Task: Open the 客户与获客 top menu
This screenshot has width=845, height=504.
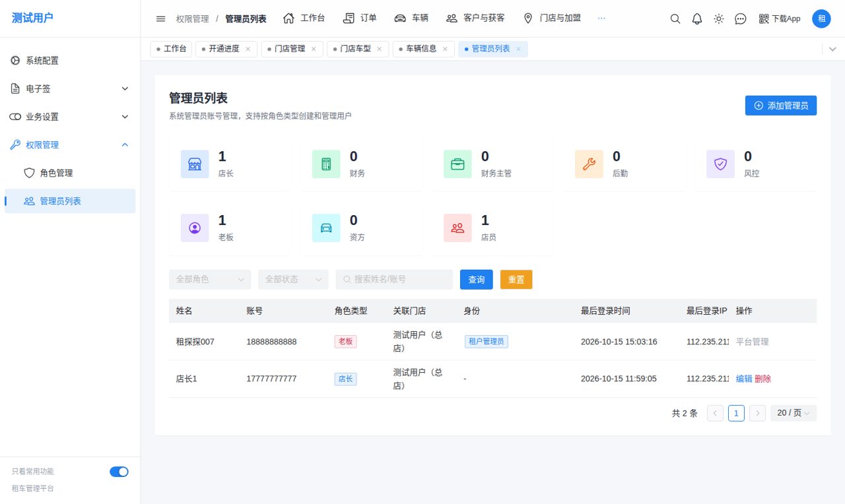Action: click(x=475, y=18)
